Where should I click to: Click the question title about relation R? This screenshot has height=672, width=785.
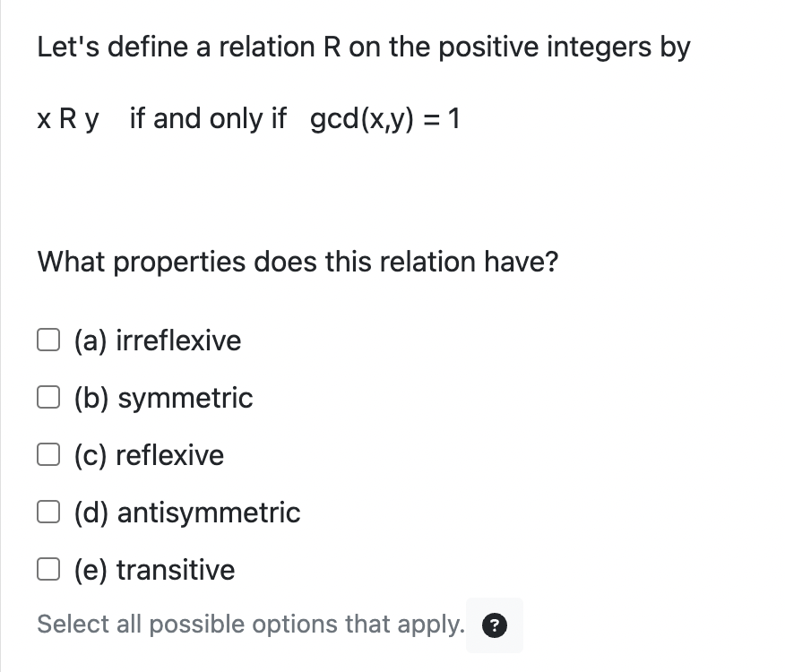[x=363, y=47]
